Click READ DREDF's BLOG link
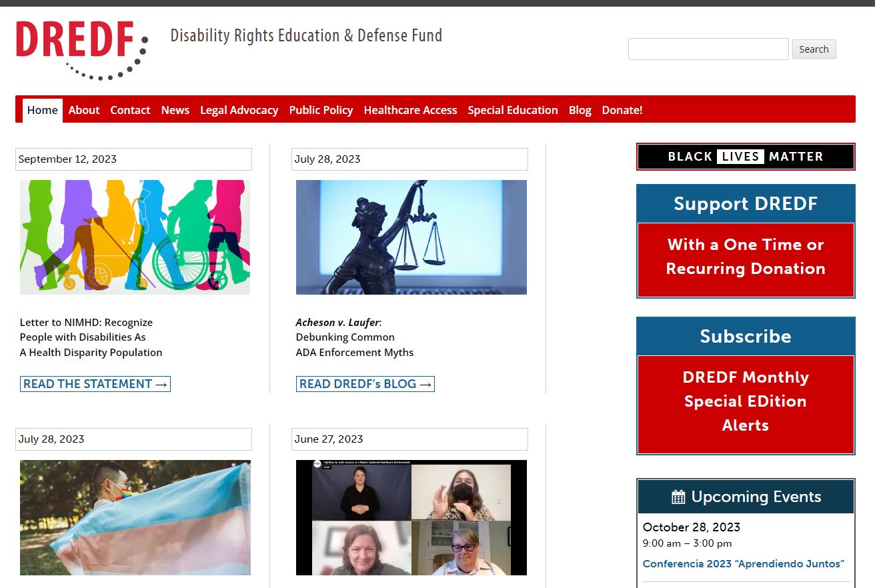Viewport: 875px width, 588px height. click(x=365, y=384)
